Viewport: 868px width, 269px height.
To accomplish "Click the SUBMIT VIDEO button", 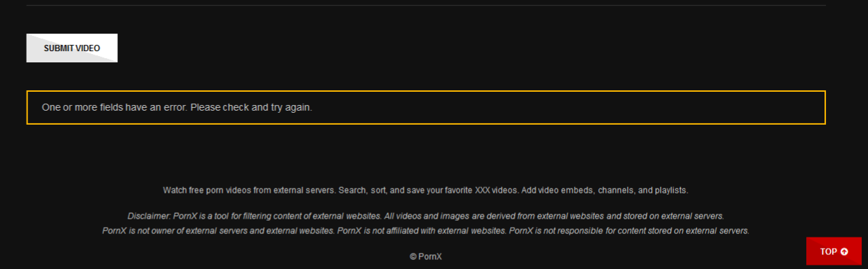I will tap(72, 48).
